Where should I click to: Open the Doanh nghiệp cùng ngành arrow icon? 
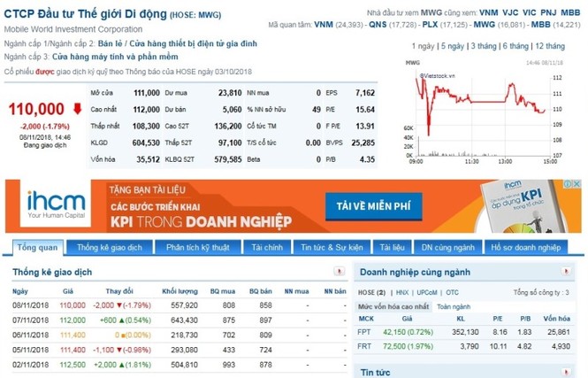click(x=566, y=271)
